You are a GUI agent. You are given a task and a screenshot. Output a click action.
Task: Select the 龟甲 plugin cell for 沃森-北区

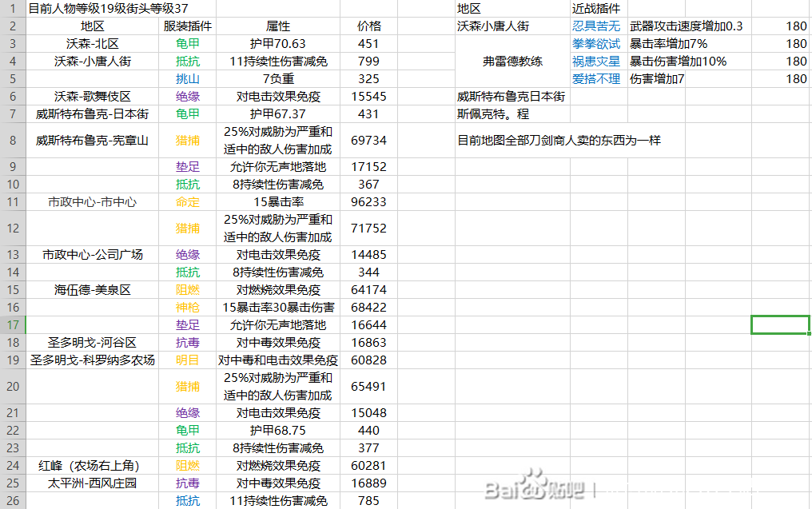pos(186,43)
